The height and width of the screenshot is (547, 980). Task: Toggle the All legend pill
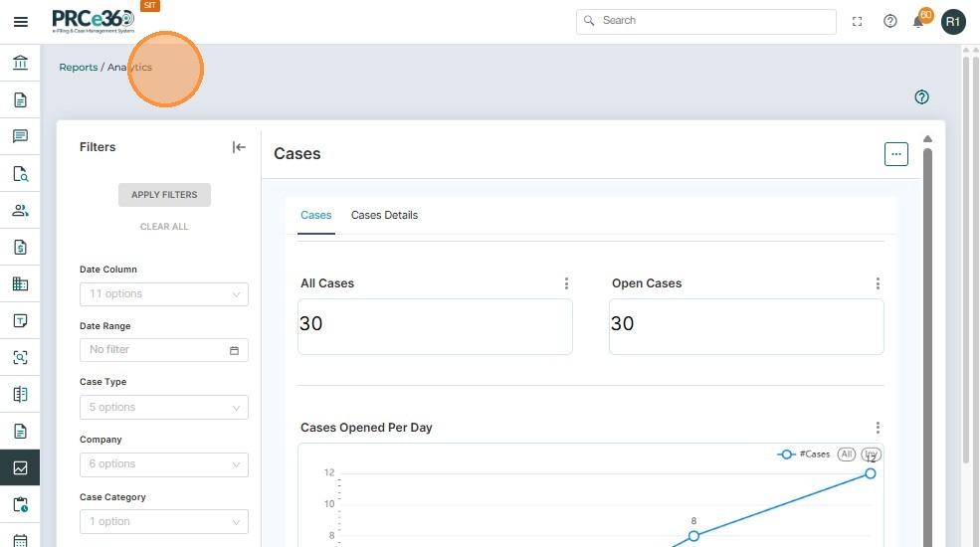coord(847,455)
